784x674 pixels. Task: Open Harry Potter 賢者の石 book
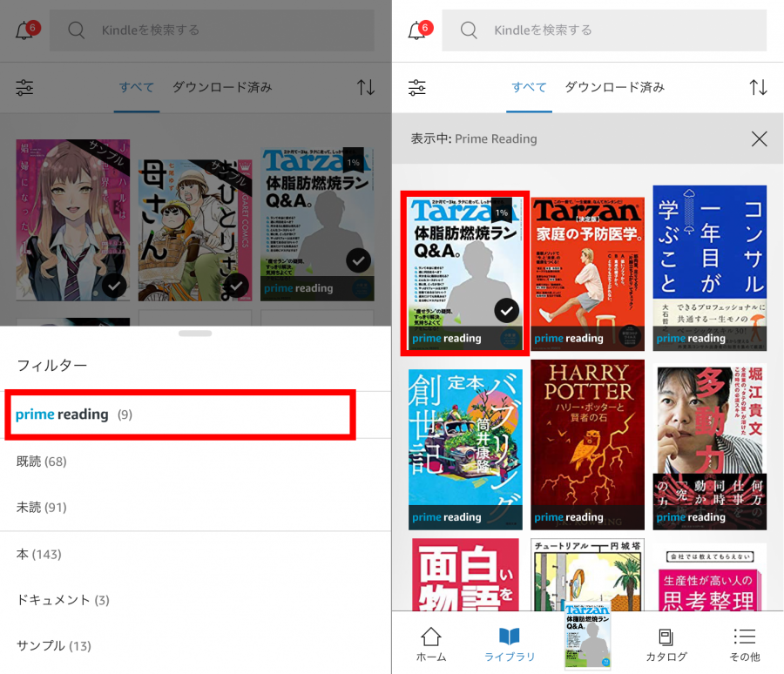(587, 444)
